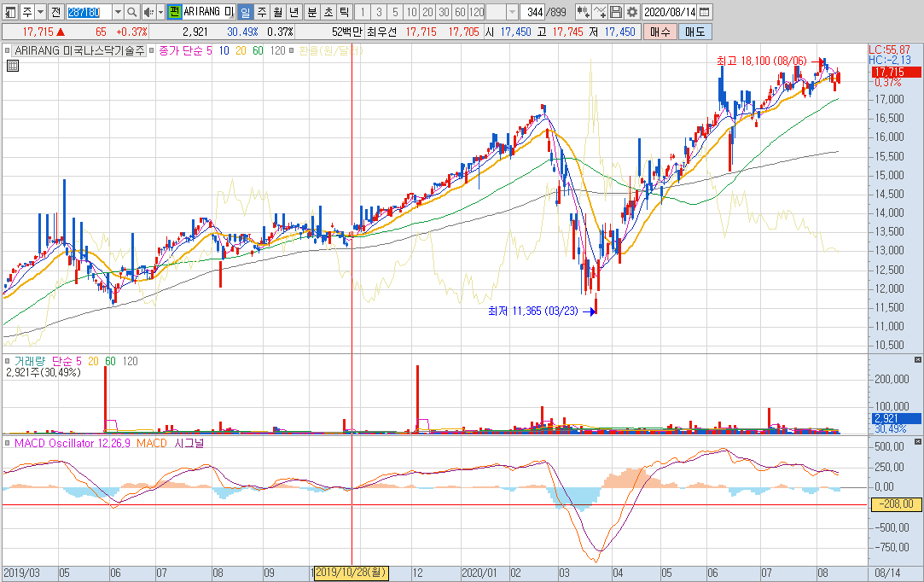The width and height of the screenshot is (924, 582).
Task: Click the 20 moving average legend
Action: coord(241,50)
